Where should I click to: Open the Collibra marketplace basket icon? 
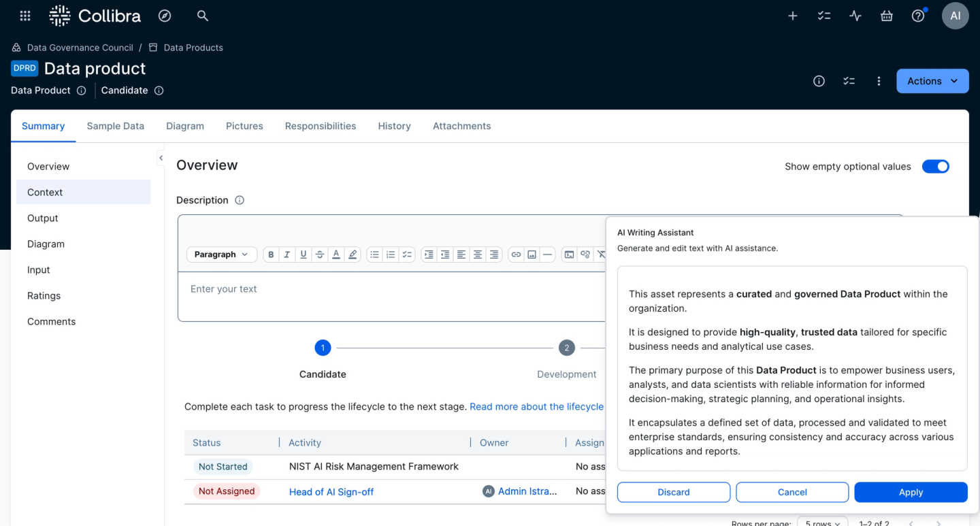(886, 15)
